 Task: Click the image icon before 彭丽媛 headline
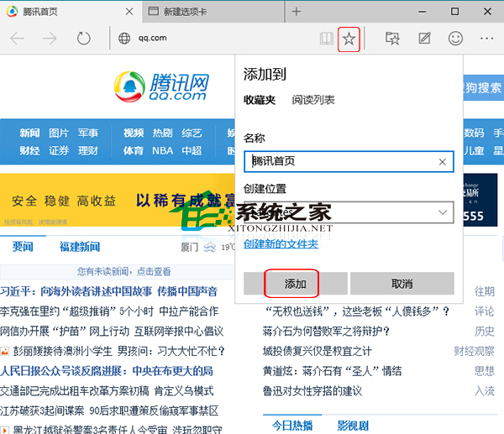click(x=4, y=351)
